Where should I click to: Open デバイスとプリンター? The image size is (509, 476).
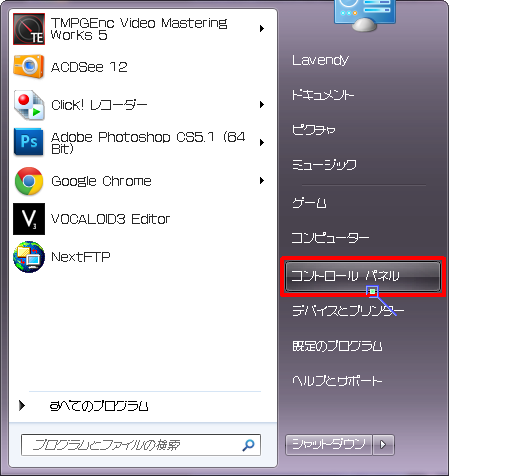348,311
